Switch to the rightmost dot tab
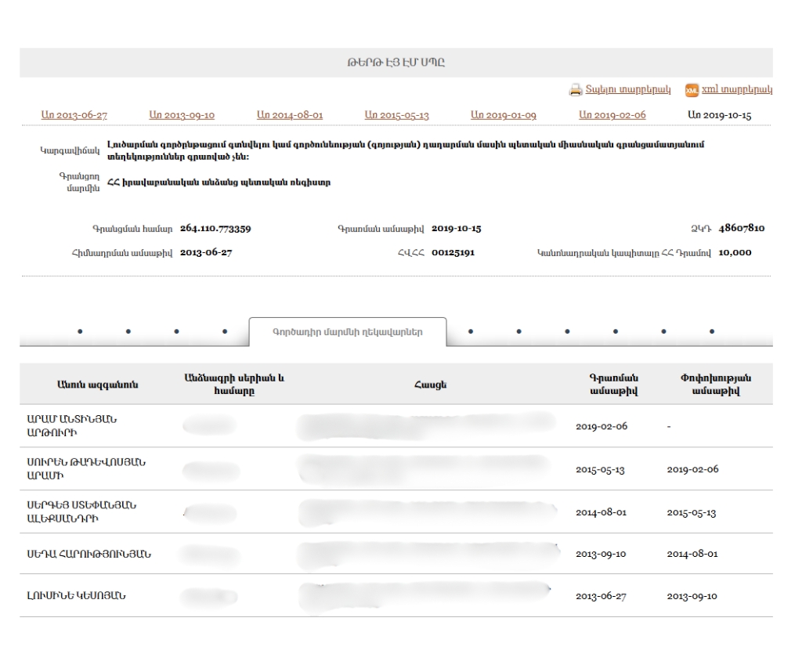The image size is (795, 672). pyautogui.click(x=712, y=331)
